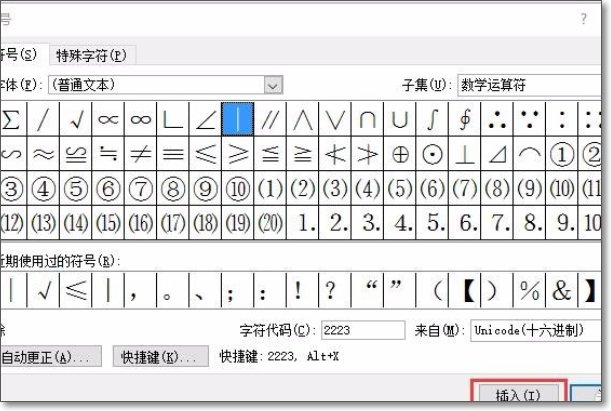The height and width of the screenshot is (411, 611).
Task: Switch to the 特殊字符(P) tab
Action: (92, 55)
